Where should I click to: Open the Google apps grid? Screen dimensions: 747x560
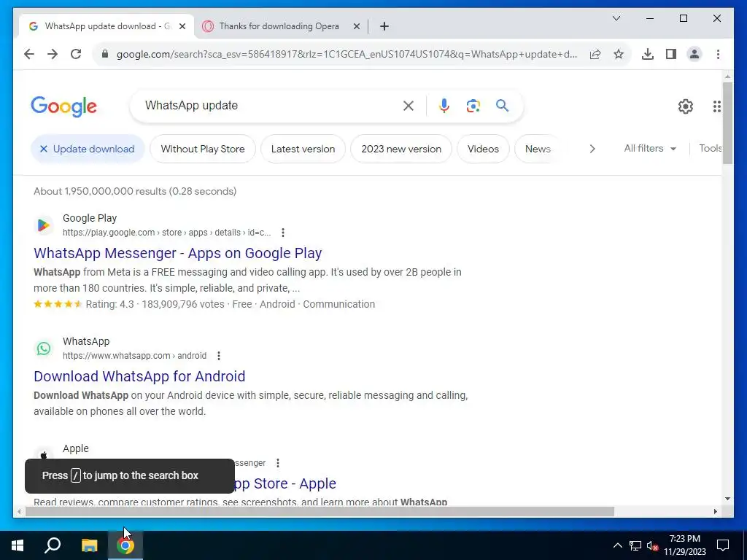point(716,106)
